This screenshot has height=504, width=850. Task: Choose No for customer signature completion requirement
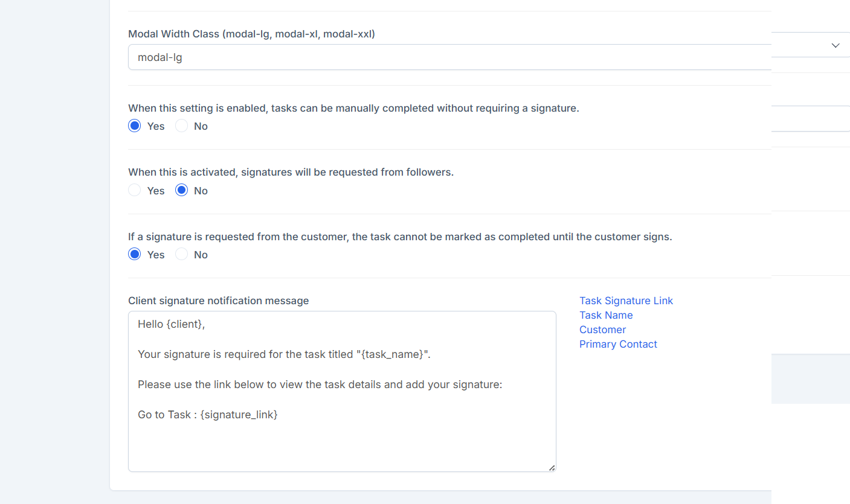(181, 255)
